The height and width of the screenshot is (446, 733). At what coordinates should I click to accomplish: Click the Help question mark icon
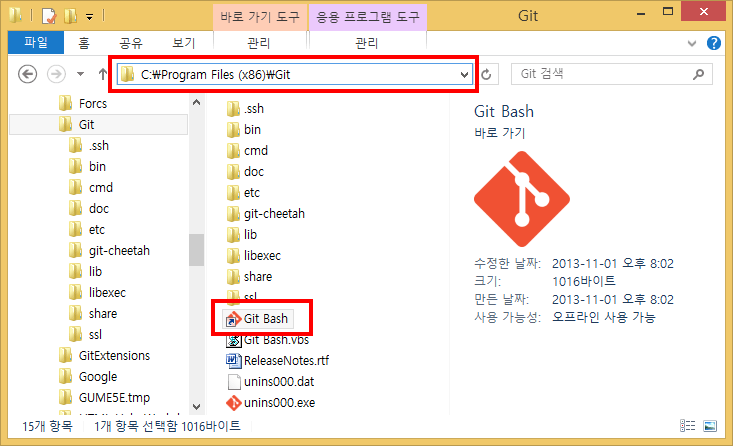(714, 44)
